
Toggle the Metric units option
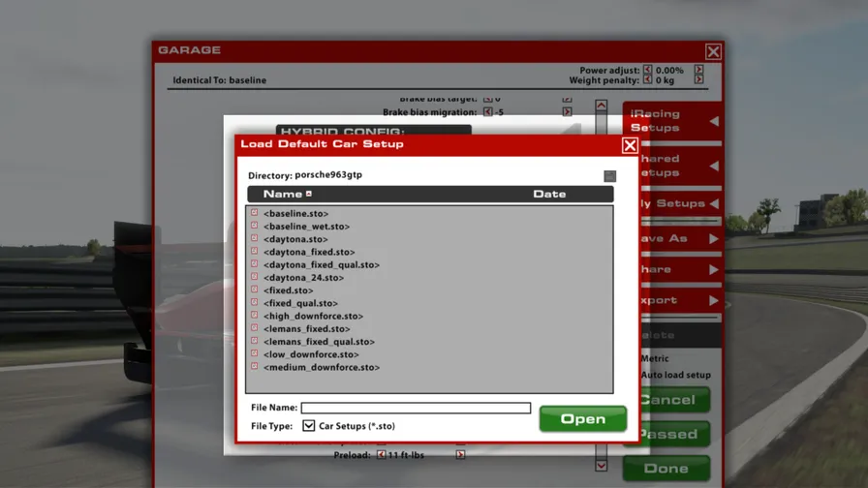(x=654, y=358)
